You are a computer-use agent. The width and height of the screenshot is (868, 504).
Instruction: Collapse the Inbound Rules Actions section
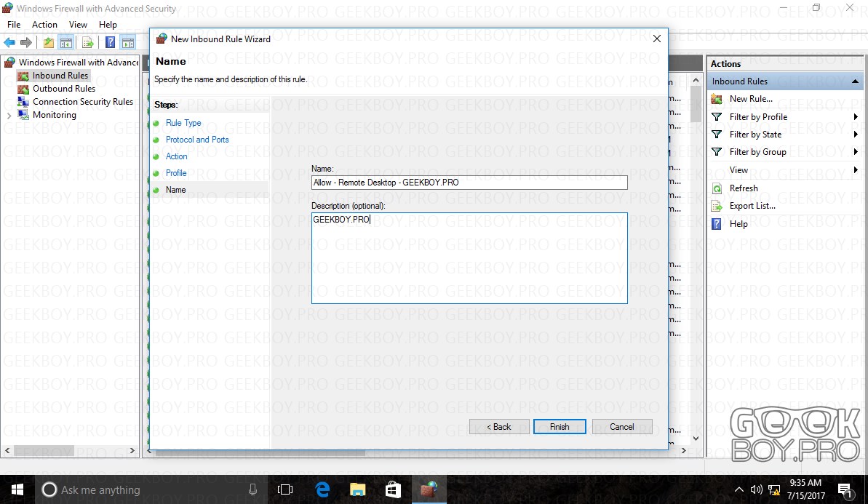(855, 81)
